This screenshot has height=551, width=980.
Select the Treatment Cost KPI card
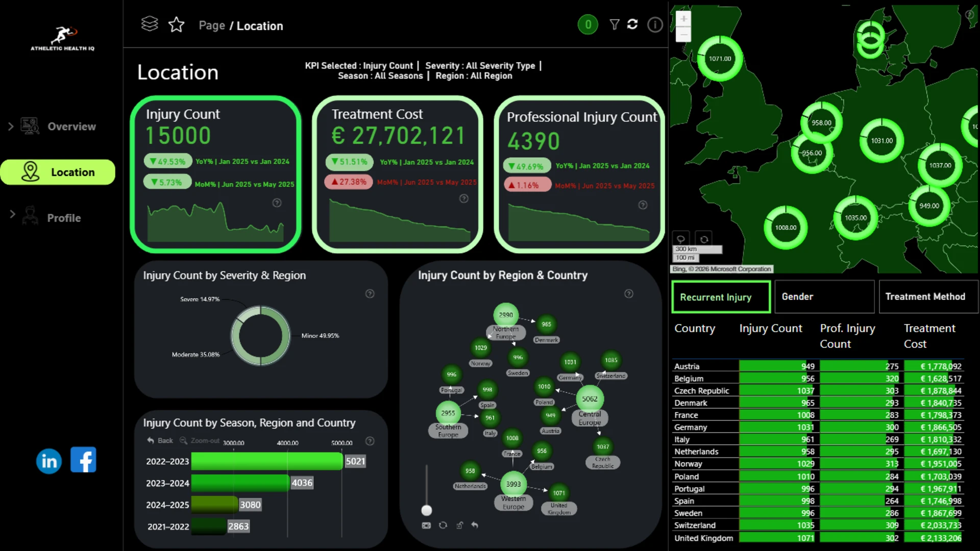398,174
